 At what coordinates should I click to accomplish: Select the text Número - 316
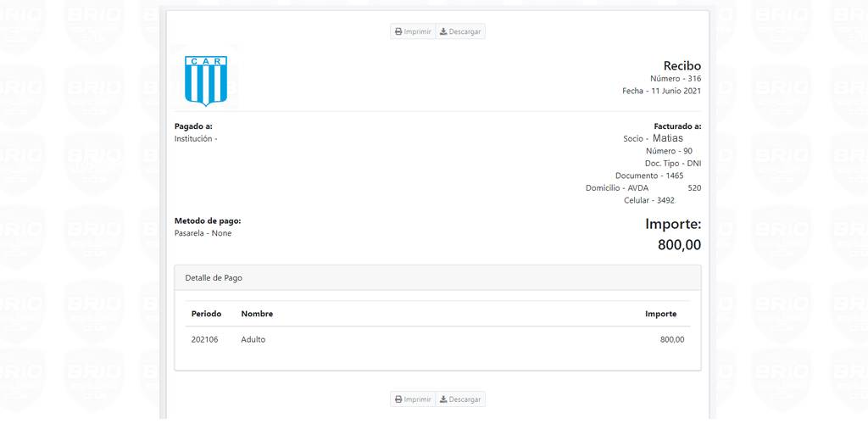pyautogui.click(x=676, y=79)
